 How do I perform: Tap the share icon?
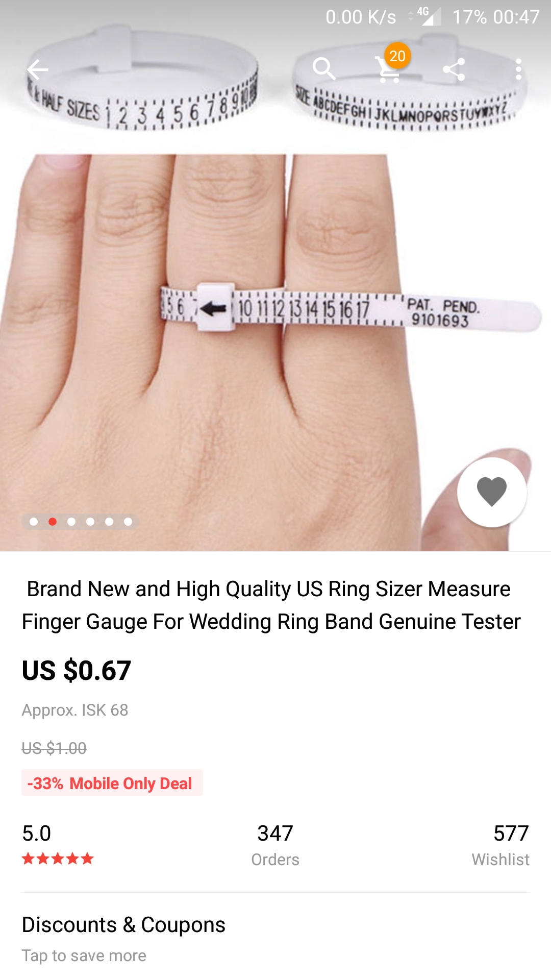click(454, 69)
